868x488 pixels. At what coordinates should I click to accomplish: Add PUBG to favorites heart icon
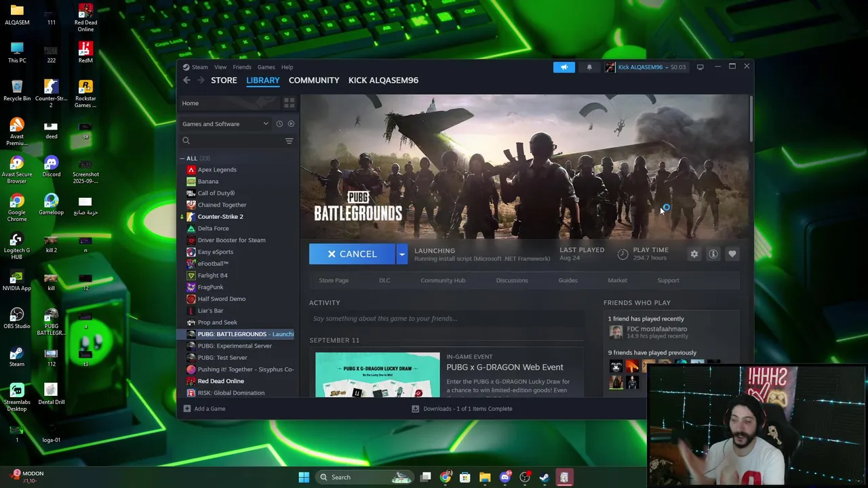pos(732,254)
